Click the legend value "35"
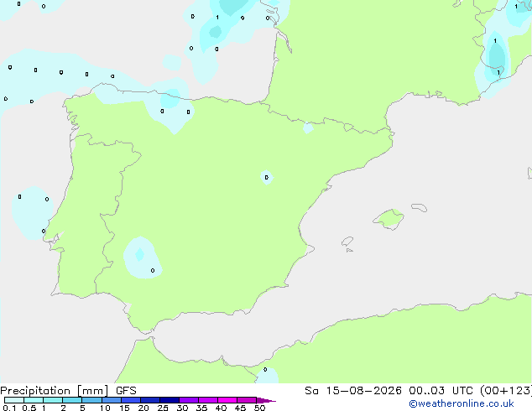The width and height of the screenshot is (532, 411). tap(201, 408)
